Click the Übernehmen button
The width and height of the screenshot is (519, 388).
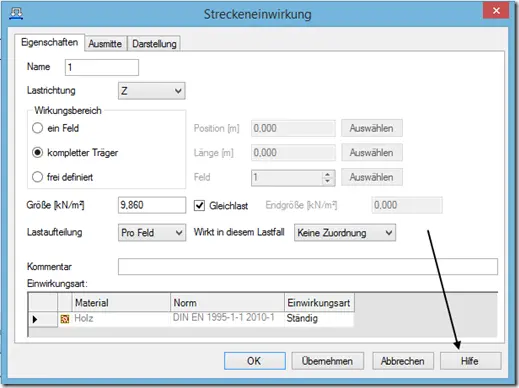(x=327, y=361)
